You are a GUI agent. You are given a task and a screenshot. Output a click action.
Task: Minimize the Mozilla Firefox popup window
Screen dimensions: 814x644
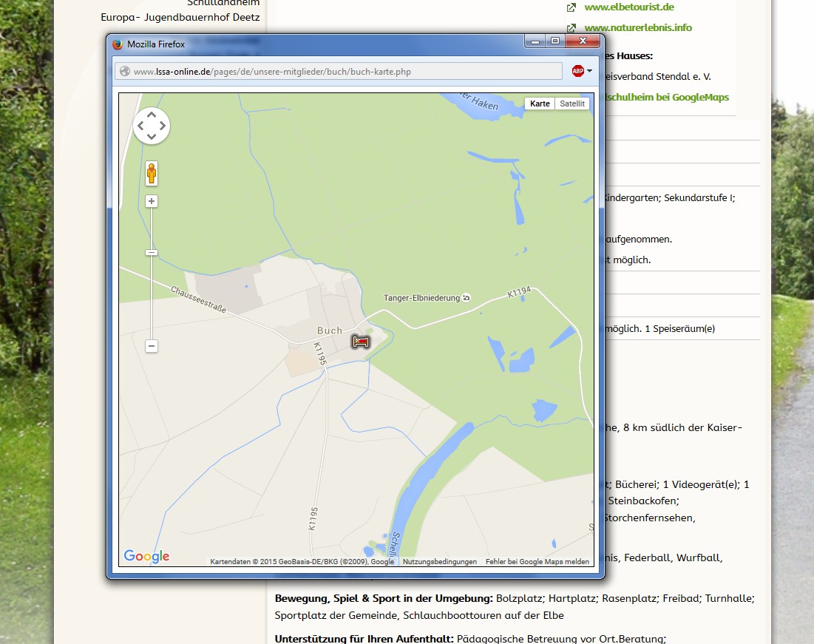tap(535, 41)
